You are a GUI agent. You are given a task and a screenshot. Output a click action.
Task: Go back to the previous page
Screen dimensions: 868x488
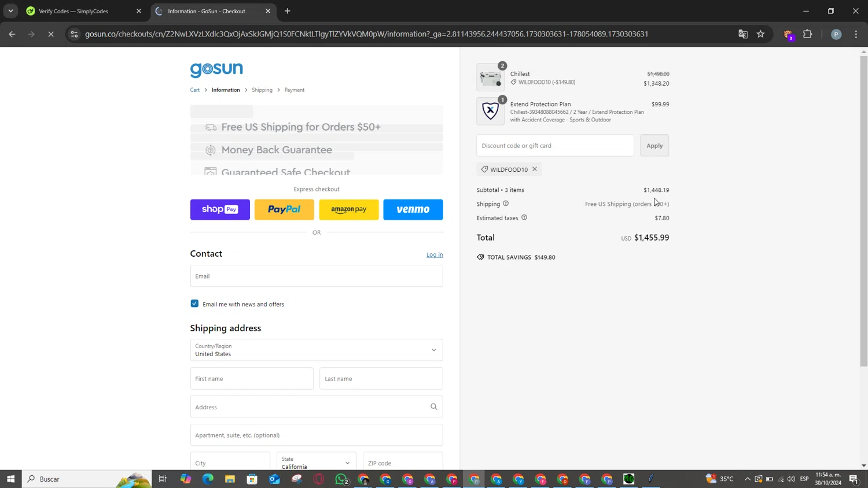(x=12, y=34)
